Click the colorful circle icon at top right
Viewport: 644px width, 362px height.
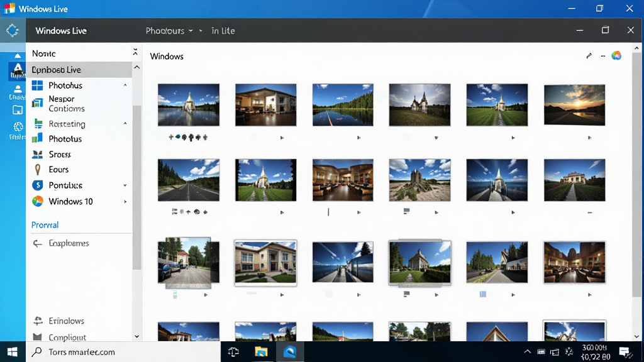616,56
